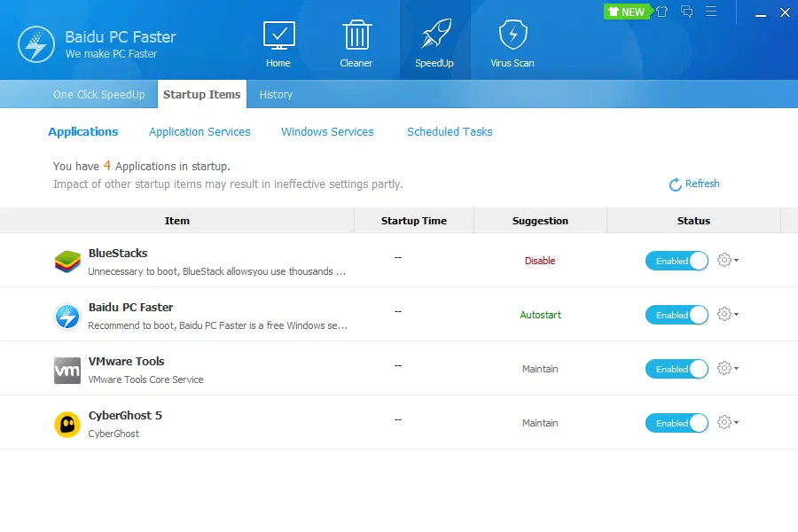The height and width of the screenshot is (532, 798).
Task: Click the Baidu PC Faster row icon
Action: (x=67, y=317)
